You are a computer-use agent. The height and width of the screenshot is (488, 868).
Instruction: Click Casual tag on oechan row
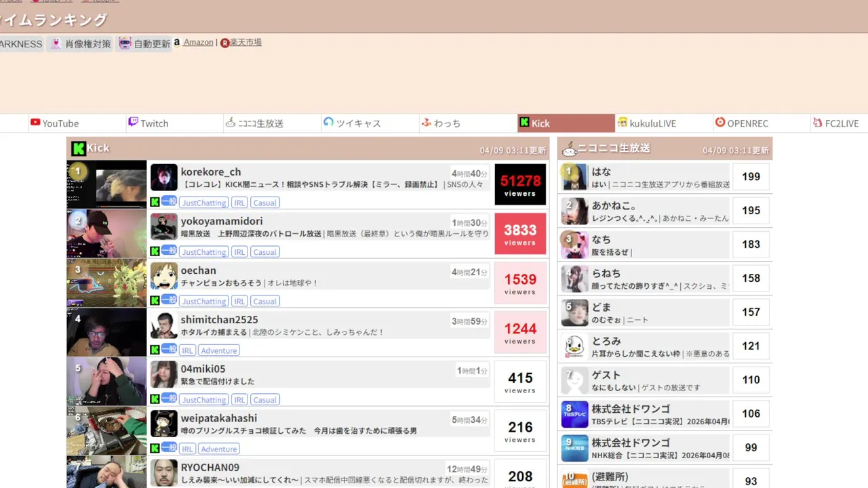pyautogui.click(x=265, y=302)
